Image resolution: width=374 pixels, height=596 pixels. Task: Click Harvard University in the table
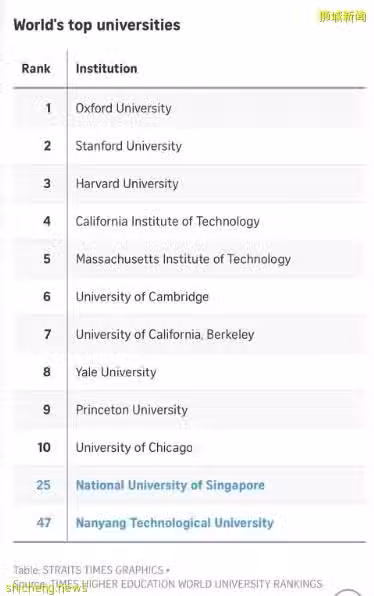click(x=127, y=184)
